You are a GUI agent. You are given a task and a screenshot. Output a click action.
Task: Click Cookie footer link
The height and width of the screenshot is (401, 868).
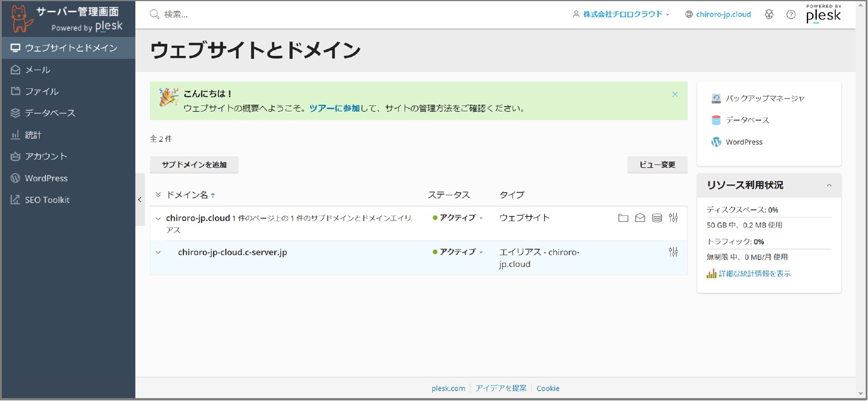pos(548,388)
